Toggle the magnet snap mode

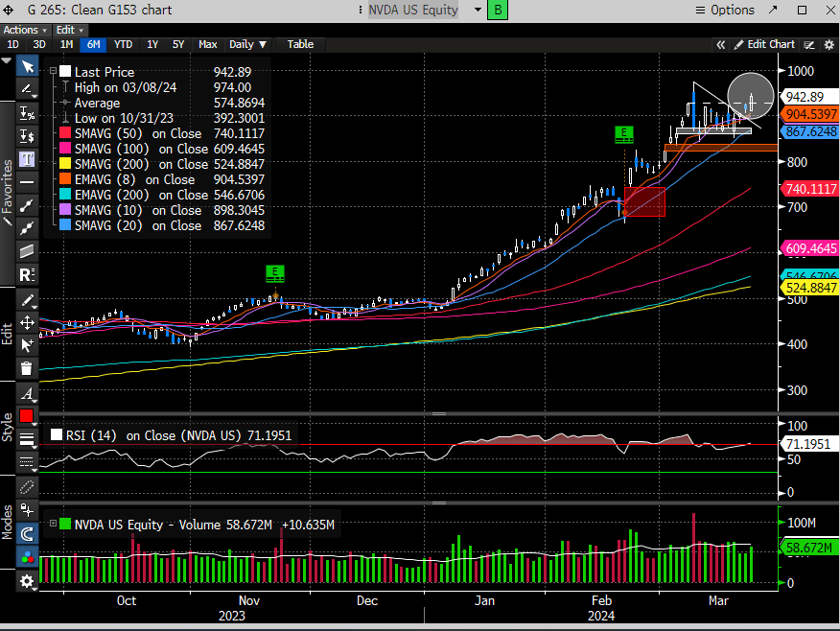click(27, 533)
